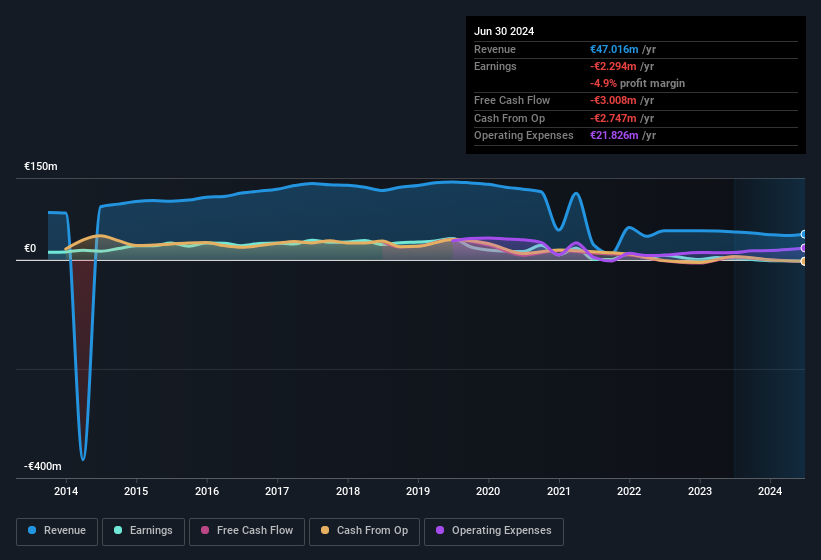Viewport: 821px width, 560px height.
Task: Toggle the Free Cash Flow legend button
Action: click(x=247, y=531)
